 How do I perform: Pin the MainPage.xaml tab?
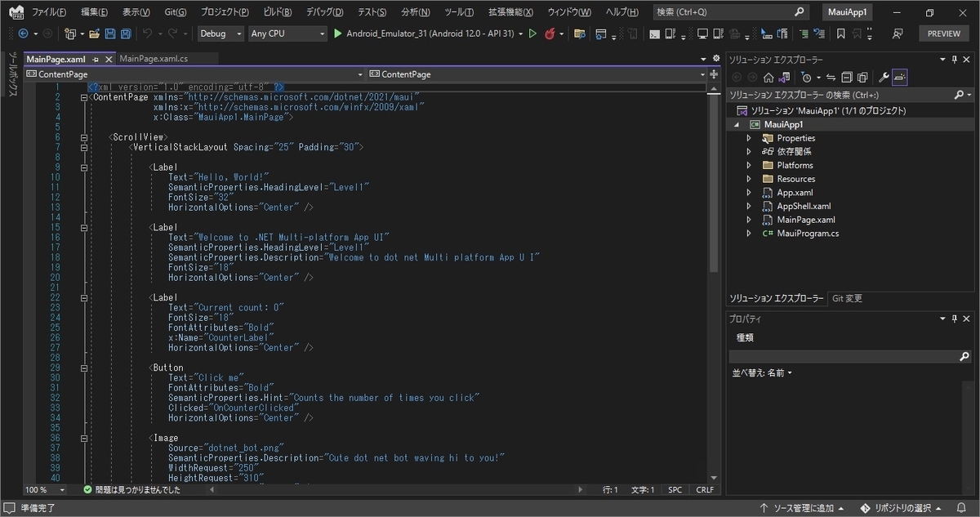point(96,60)
